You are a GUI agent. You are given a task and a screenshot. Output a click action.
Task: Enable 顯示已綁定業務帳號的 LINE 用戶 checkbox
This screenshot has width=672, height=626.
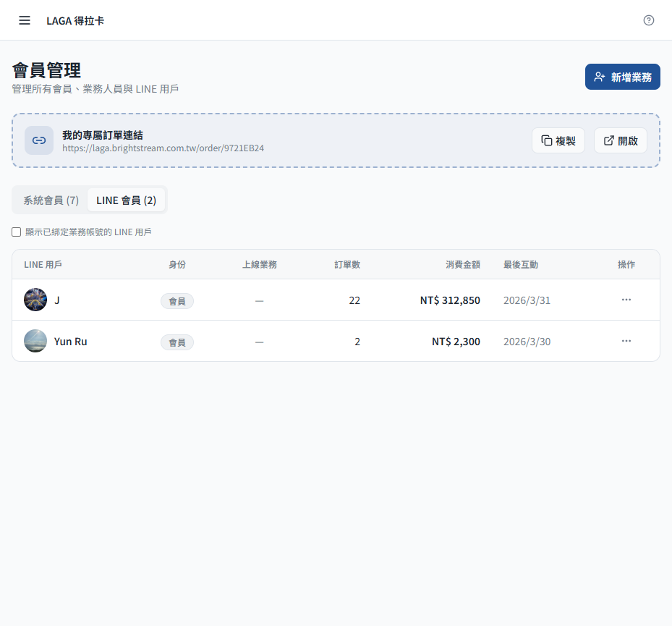(x=17, y=232)
